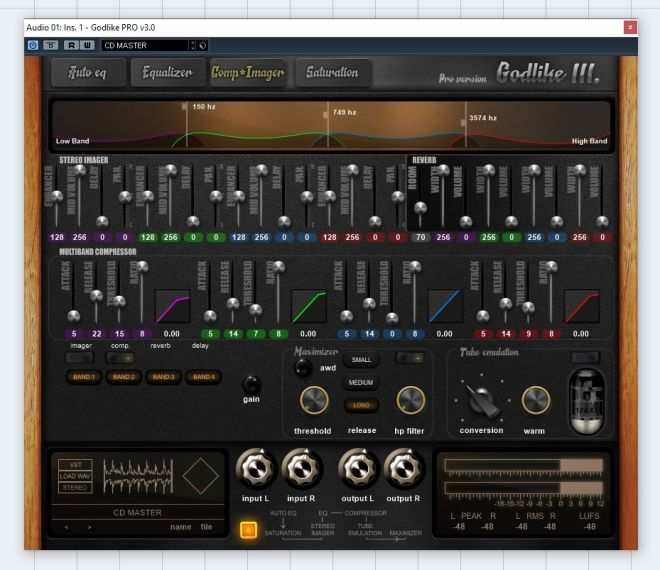Go to previous preset with left arrow
Screen dimensions: 660x570
click(x=66, y=527)
